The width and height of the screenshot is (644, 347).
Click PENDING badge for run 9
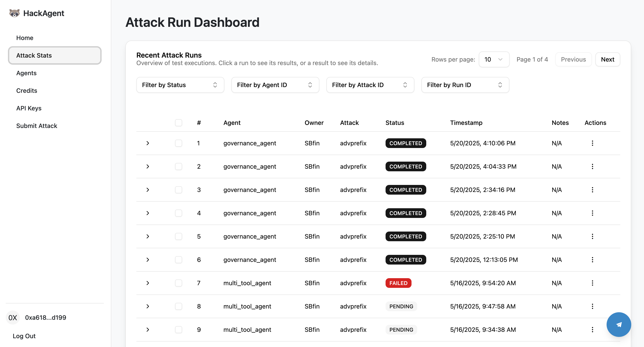point(401,329)
